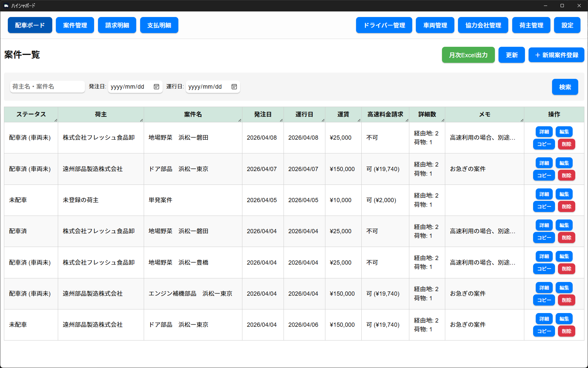Screen dimensions: 588x368
Task: Delete the 単発案件 row
Action: pos(566,206)
